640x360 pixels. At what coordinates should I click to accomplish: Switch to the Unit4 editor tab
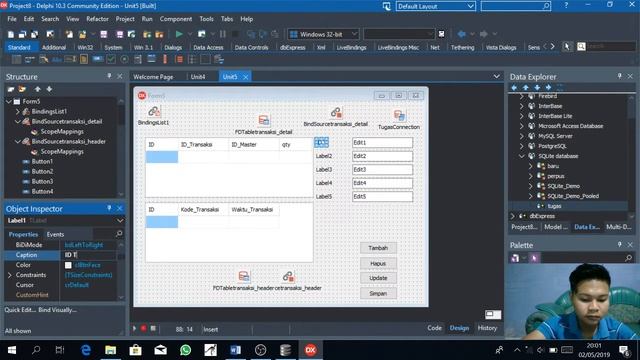(198, 77)
